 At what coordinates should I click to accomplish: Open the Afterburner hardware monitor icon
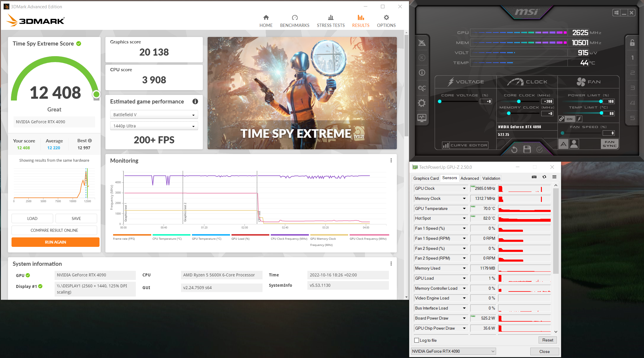tap(422, 118)
